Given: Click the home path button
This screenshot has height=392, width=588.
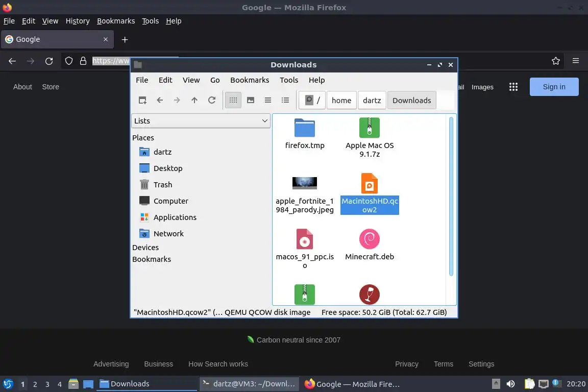Looking at the screenshot, I should pos(341,100).
